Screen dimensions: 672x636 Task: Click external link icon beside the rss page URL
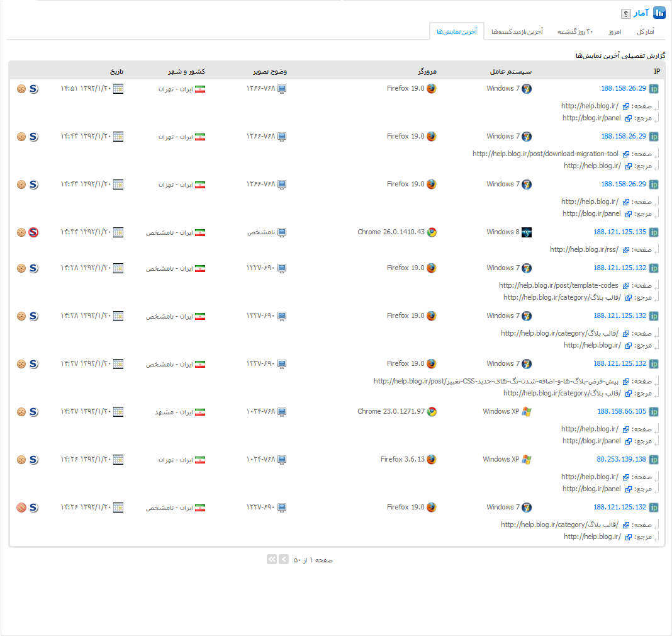(626, 250)
